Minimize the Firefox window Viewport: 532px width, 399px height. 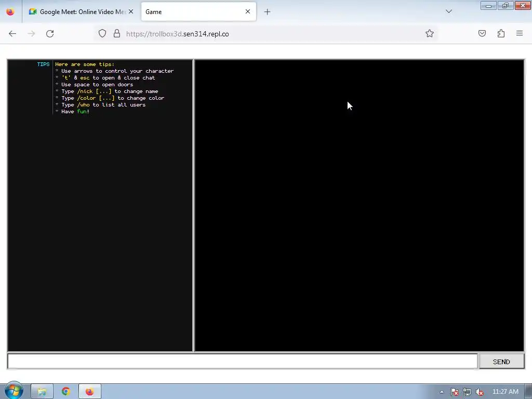coord(488,6)
